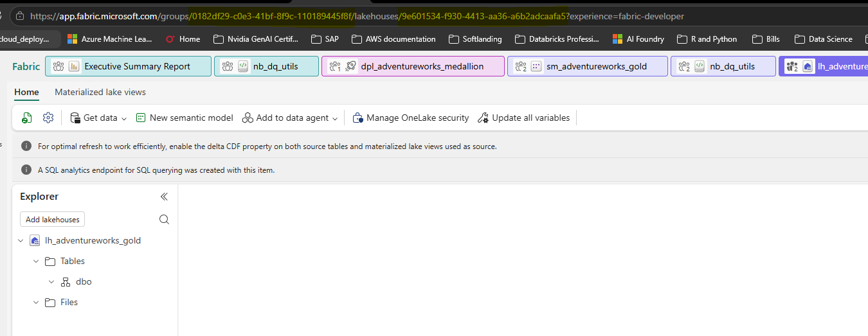Viewport: 868px width, 336px height.
Task: Switch to the Materialized lake views tab
Action: coord(100,92)
